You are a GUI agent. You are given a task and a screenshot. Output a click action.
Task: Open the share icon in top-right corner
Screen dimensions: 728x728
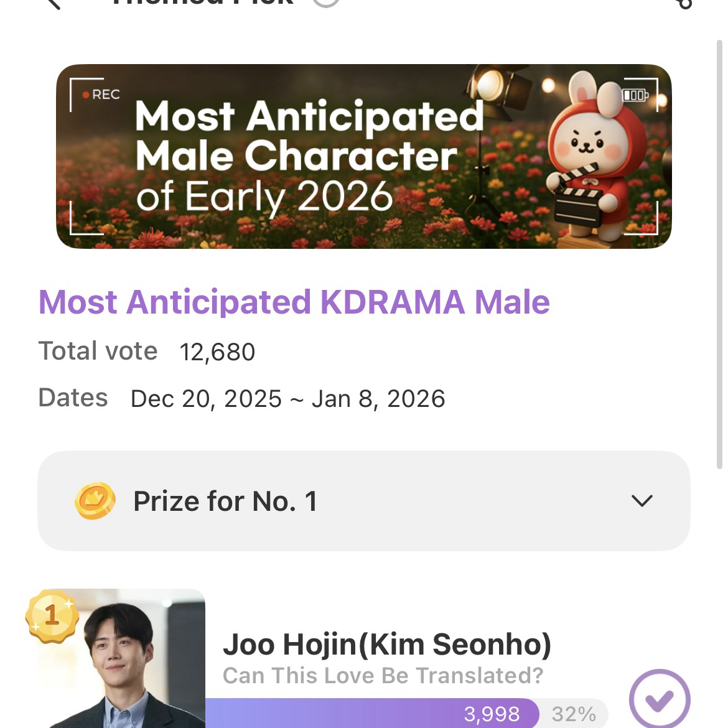(683, 3)
